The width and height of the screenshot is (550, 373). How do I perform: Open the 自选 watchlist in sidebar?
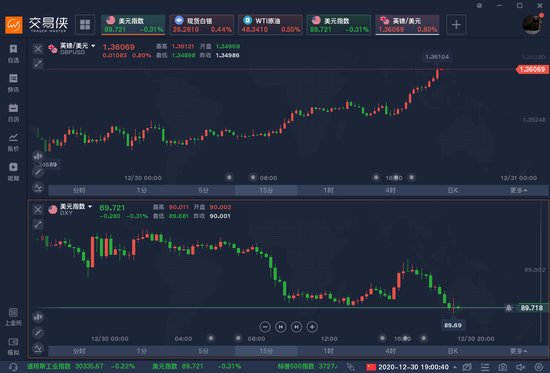click(13, 53)
